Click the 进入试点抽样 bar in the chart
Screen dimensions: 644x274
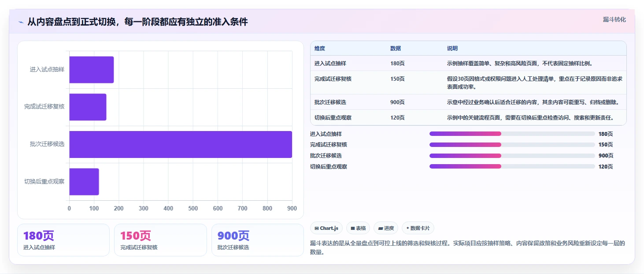[x=92, y=70]
